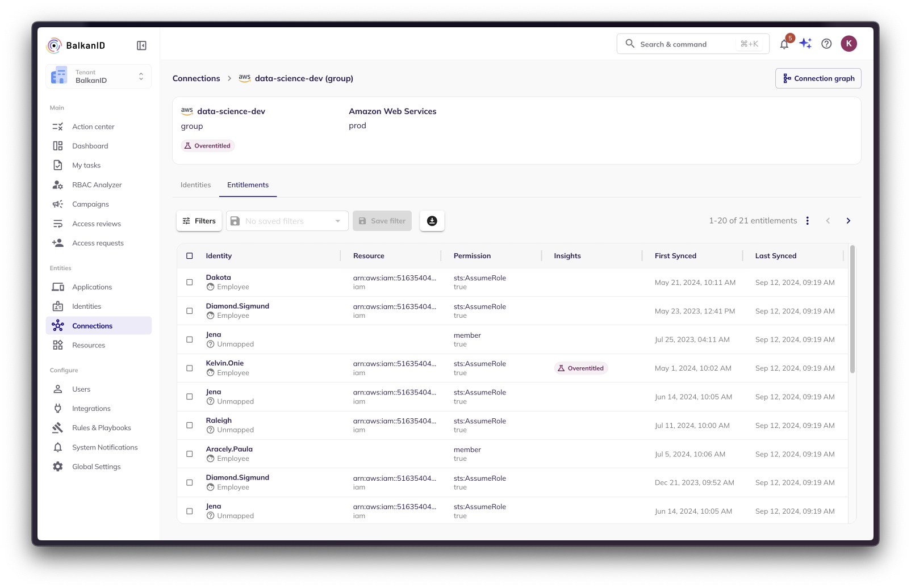911x588 pixels.
Task: Click the table vertical scrollbar
Action: click(x=852, y=310)
